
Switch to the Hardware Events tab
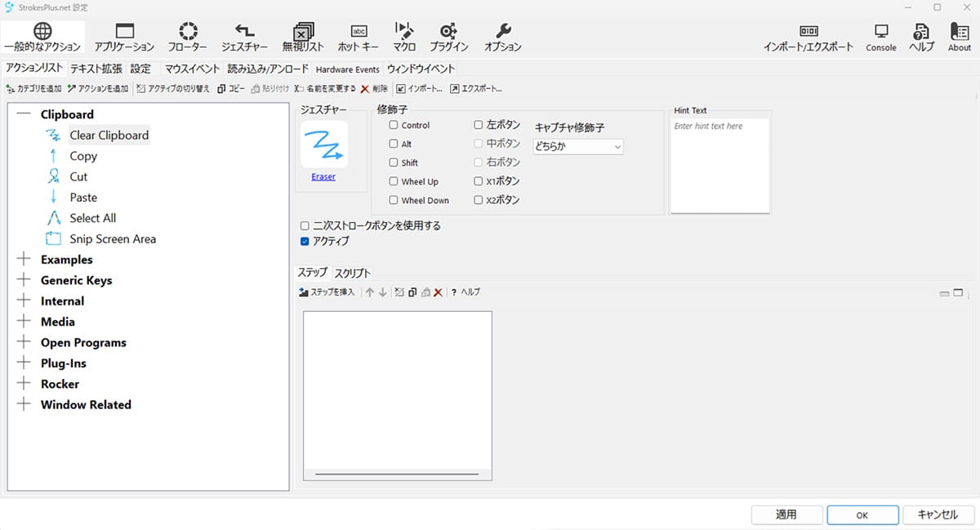tap(348, 69)
